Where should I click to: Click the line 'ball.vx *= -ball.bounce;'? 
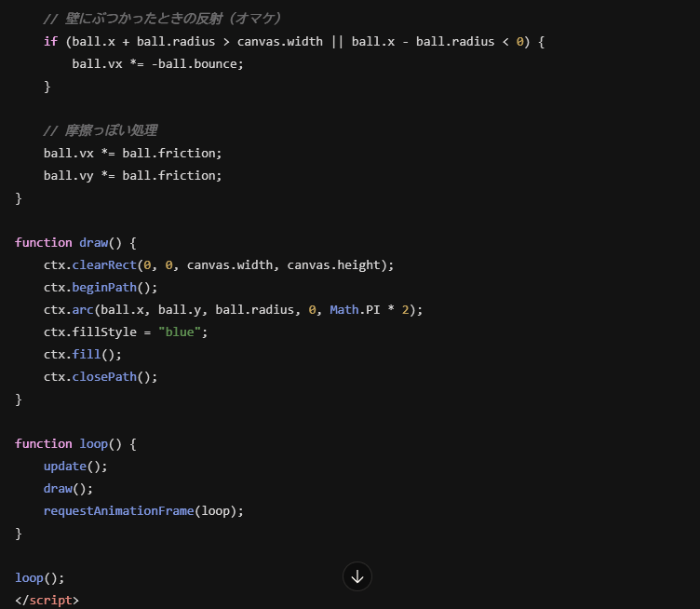[157, 64]
